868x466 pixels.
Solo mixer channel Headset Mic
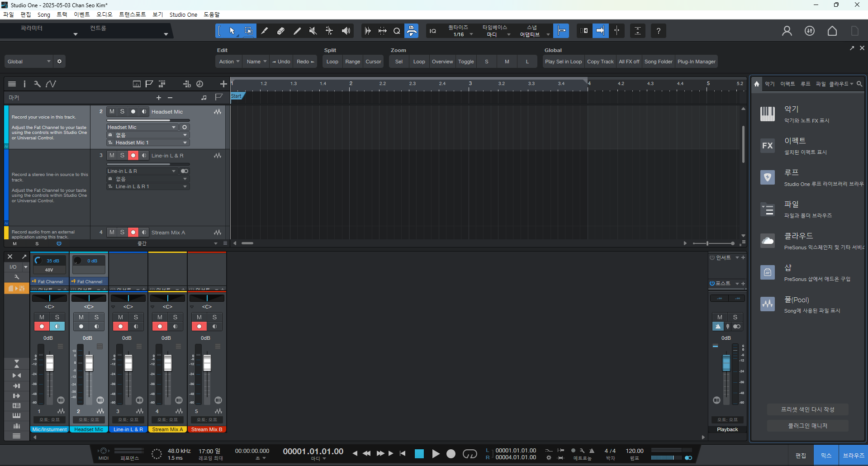click(96, 317)
